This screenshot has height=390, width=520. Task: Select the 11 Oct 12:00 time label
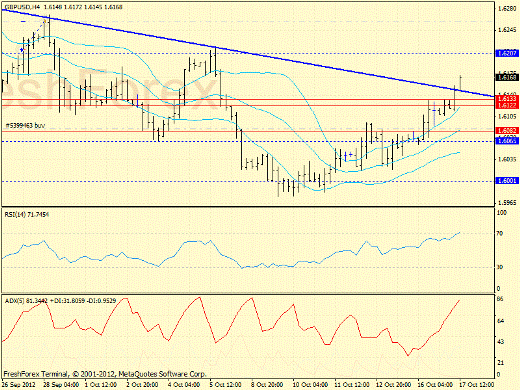coord(352,385)
